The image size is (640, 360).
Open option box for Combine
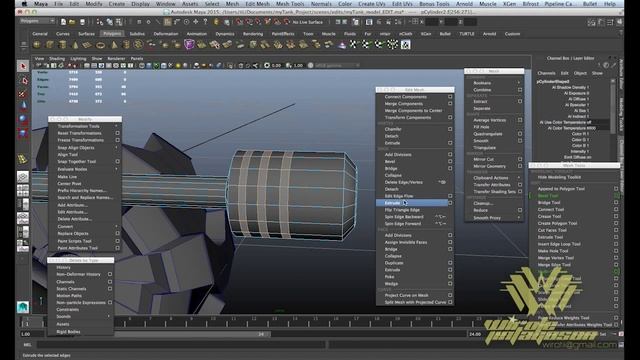520,90
